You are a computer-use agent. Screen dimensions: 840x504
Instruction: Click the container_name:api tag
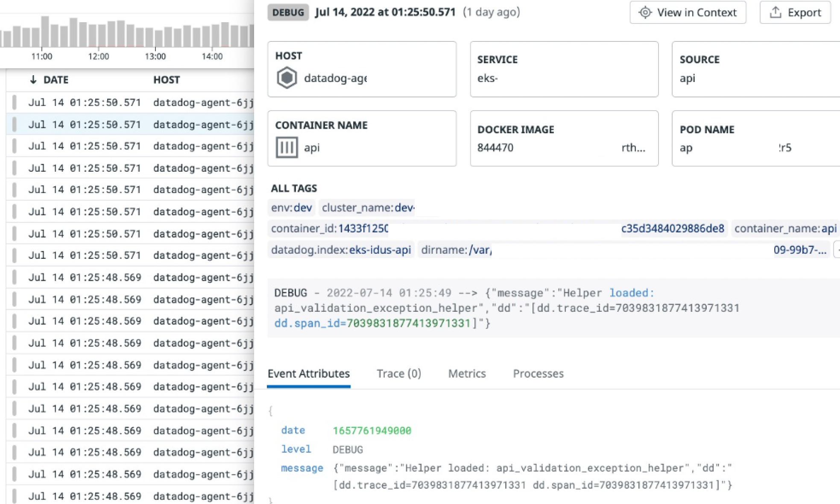[785, 229]
